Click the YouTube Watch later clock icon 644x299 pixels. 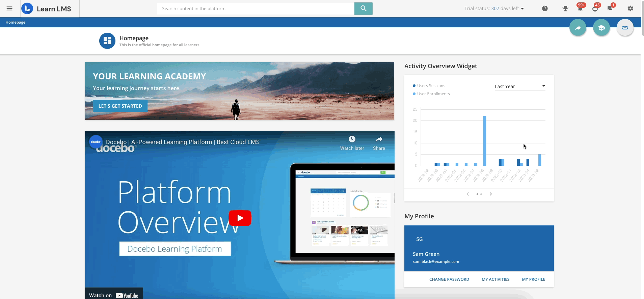[x=352, y=139]
